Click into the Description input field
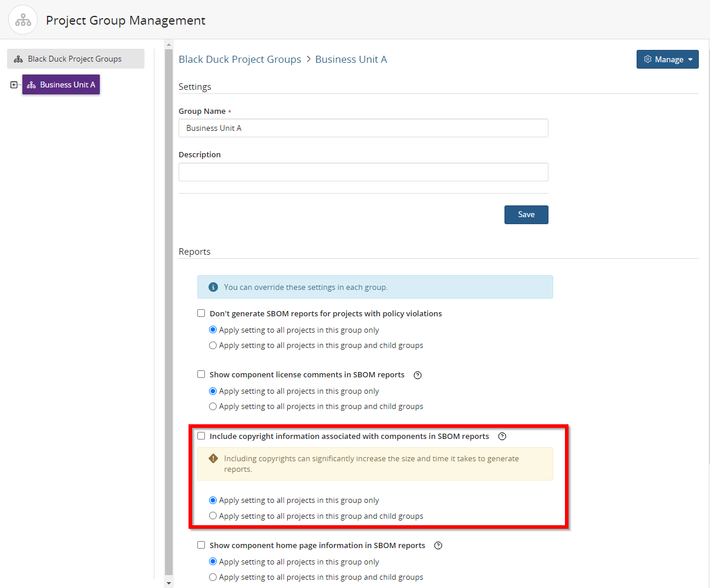This screenshot has width=710, height=588. click(363, 173)
